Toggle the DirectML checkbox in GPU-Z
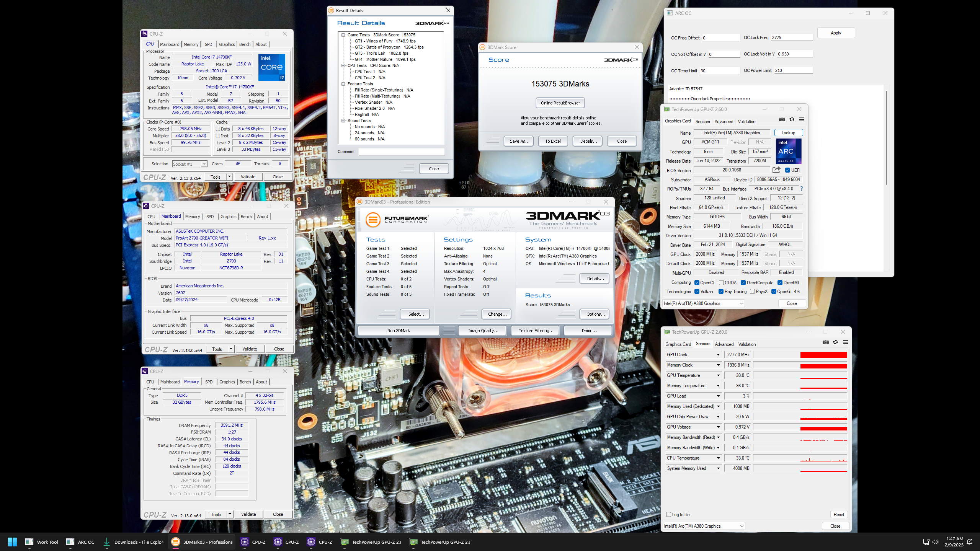 [x=780, y=283]
